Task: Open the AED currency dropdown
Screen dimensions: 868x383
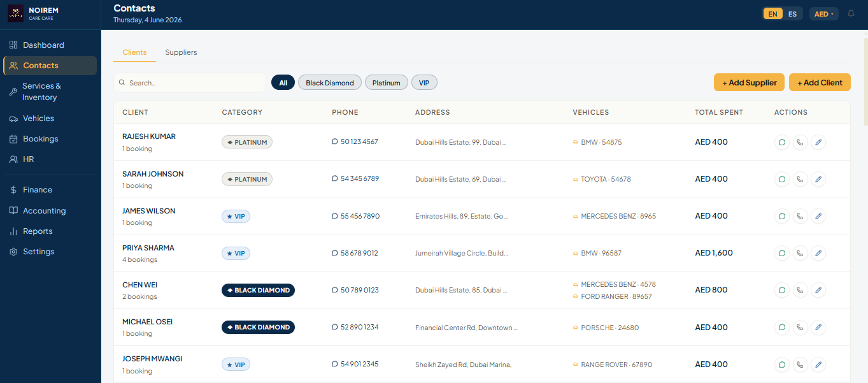Action: [x=824, y=14]
